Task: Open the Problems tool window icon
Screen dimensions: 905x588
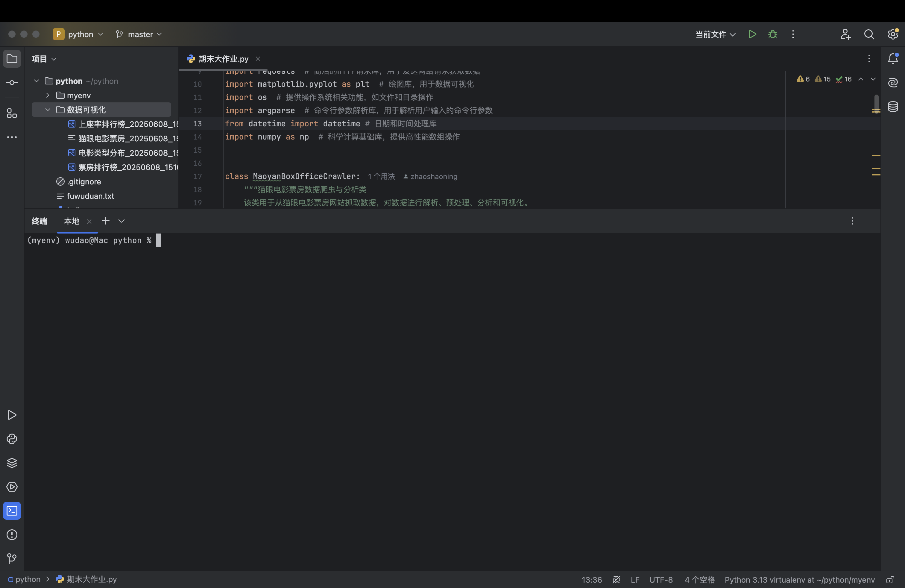Action: pyautogui.click(x=12, y=535)
